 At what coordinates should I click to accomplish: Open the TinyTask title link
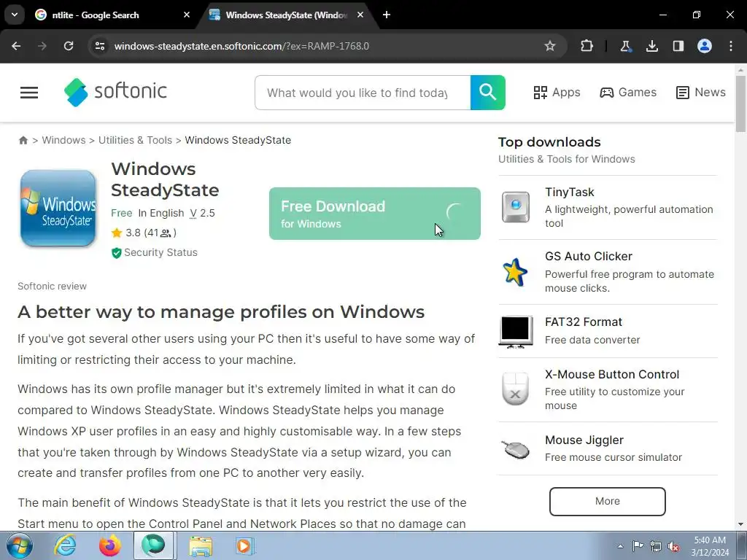[x=569, y=192]
